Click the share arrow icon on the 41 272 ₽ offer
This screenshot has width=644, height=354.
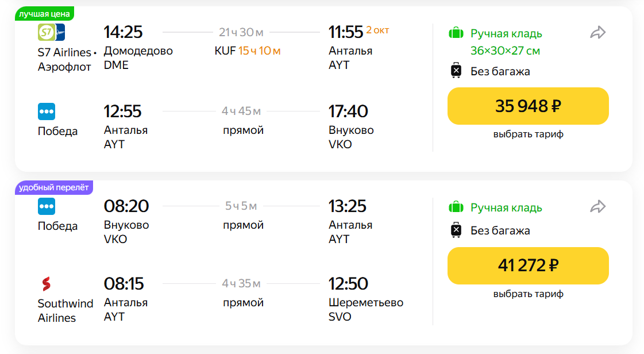(597, 206)
